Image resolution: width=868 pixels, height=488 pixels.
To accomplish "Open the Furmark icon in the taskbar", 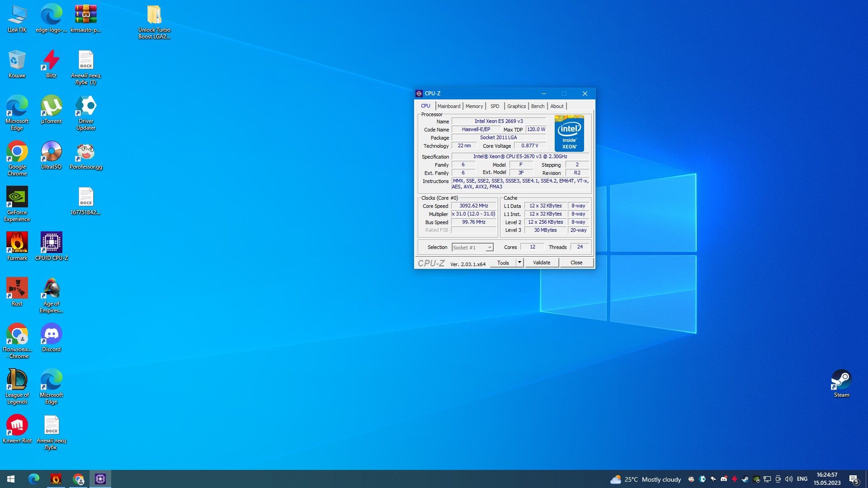I will click(x=56, y=479).
